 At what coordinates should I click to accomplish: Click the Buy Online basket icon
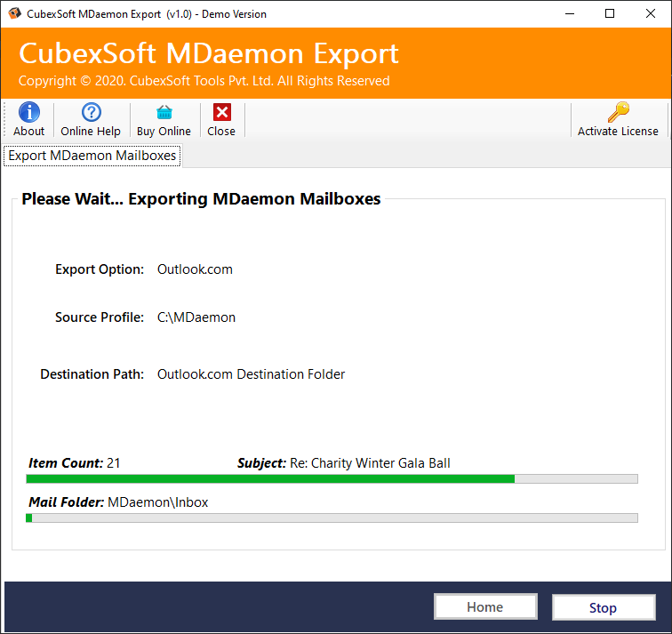coord(164,112)
